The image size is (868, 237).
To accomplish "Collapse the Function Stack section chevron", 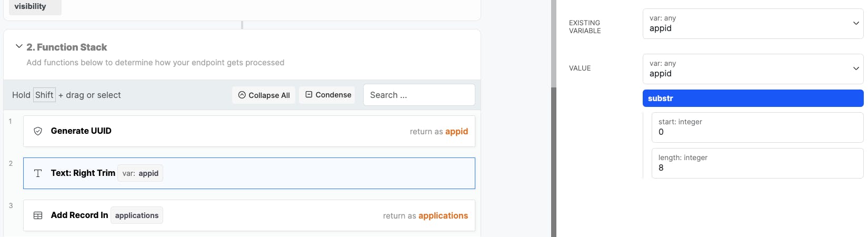I will tap(19, 46).
